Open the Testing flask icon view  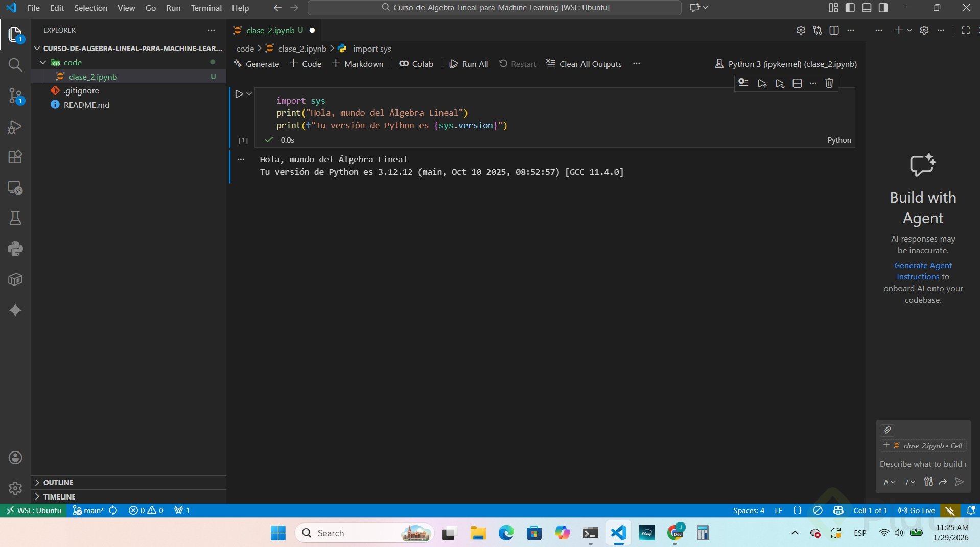[15, 219]
